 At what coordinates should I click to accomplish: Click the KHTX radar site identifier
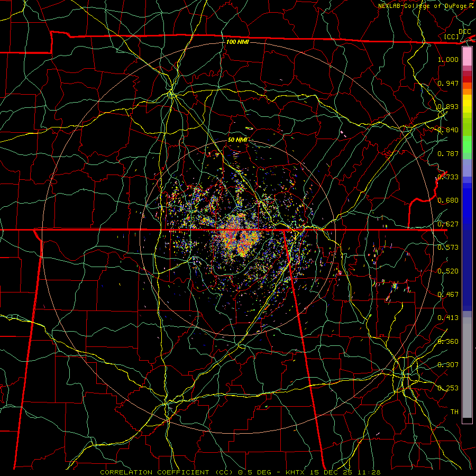(x=295, y=472)
